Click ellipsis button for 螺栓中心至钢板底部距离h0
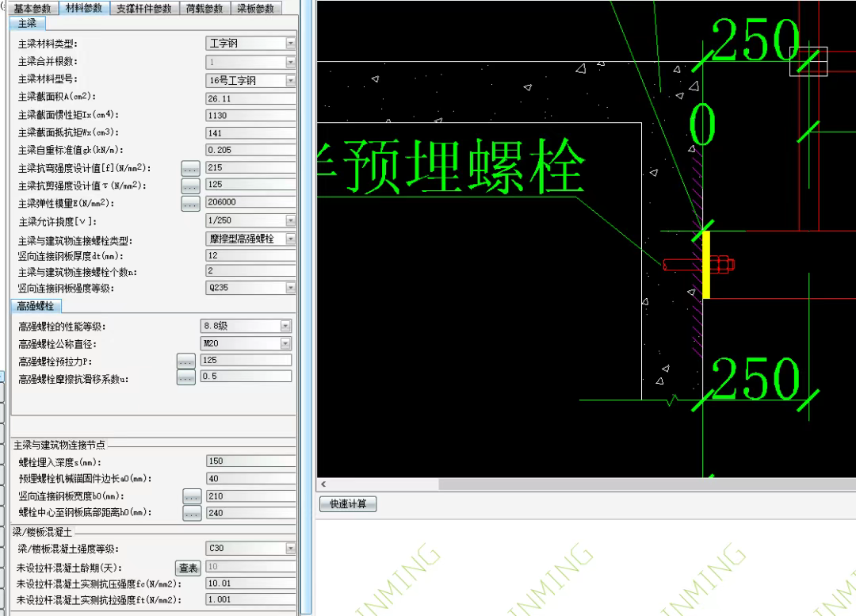This screenshot has height=616, width=856. (x=192, y=513)
